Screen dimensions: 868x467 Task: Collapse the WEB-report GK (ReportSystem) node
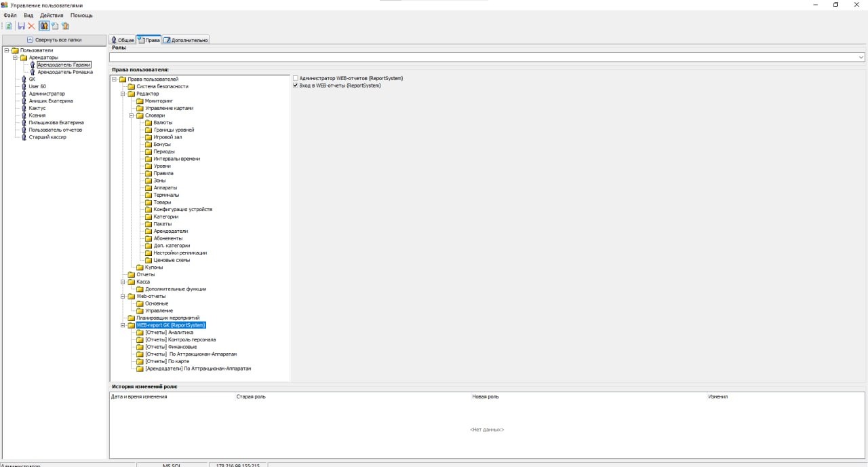tap(123, 325)
